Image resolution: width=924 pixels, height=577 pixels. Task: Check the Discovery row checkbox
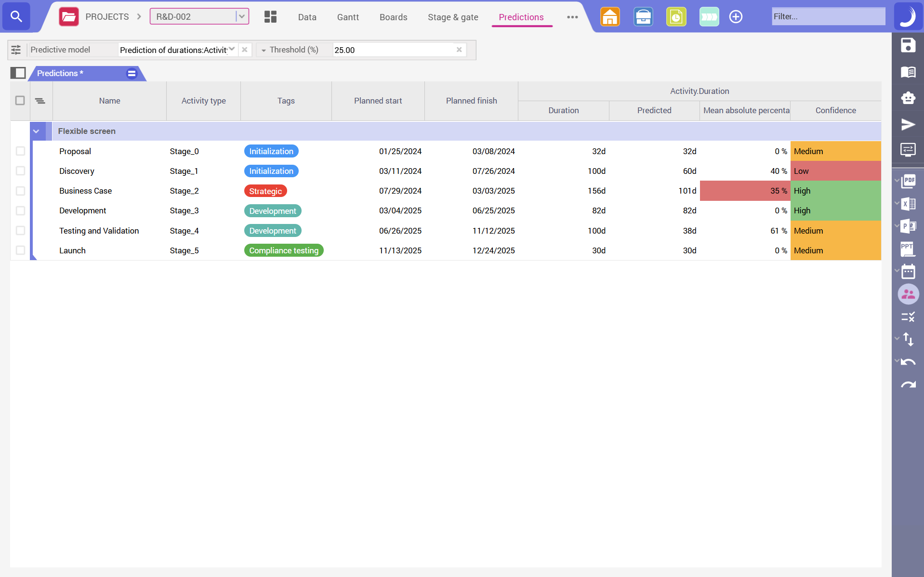click(x=20, y=171)
